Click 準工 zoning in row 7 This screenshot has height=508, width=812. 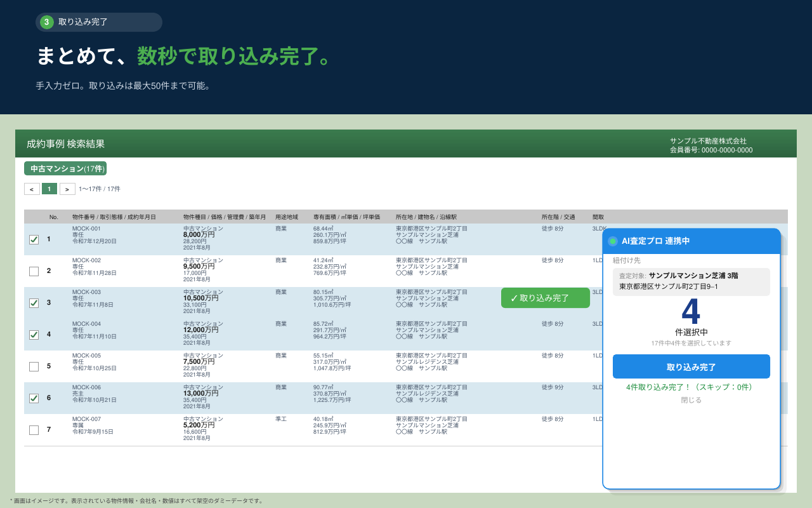tap(281, 419)
